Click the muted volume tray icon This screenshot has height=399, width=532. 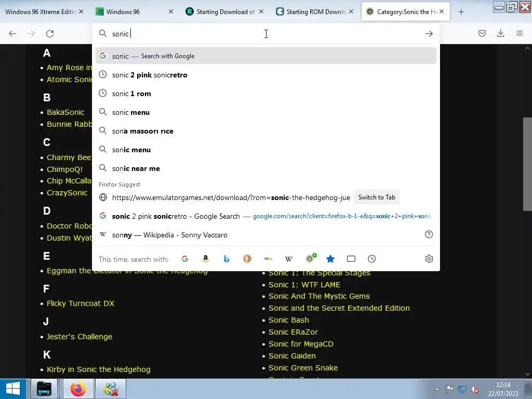(475, 389)
